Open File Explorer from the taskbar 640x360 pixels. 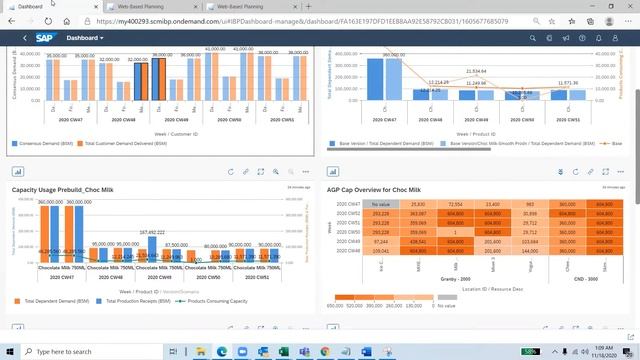[201, 351]
